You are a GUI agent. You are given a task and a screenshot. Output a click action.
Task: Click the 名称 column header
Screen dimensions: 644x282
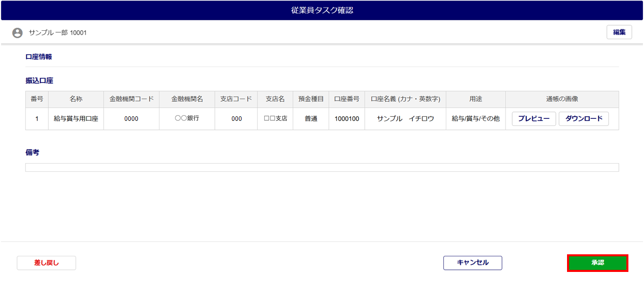[76, 99]
